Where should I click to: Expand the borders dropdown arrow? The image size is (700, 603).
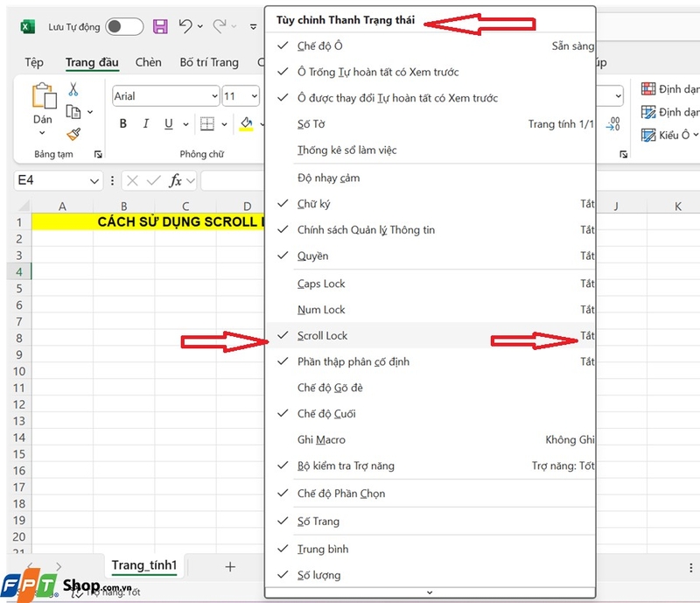pyautogui.click(x=224, y=124)
